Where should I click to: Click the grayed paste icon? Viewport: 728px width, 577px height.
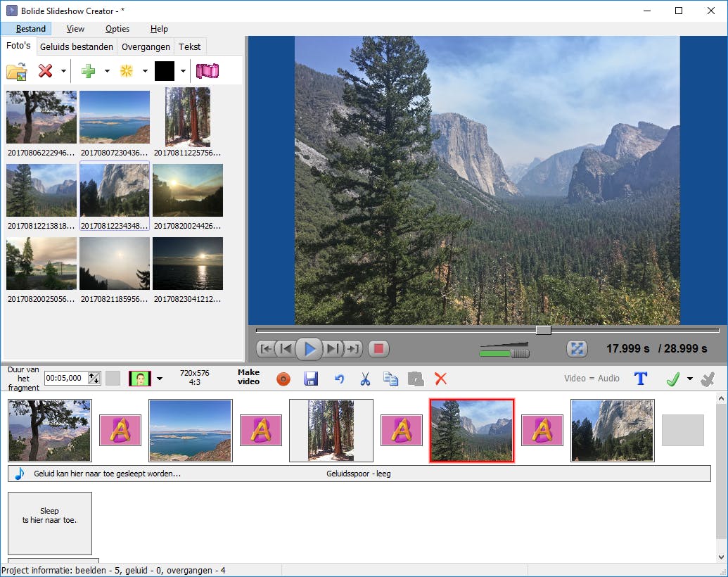pyautogui.click(x=416, y=379)
